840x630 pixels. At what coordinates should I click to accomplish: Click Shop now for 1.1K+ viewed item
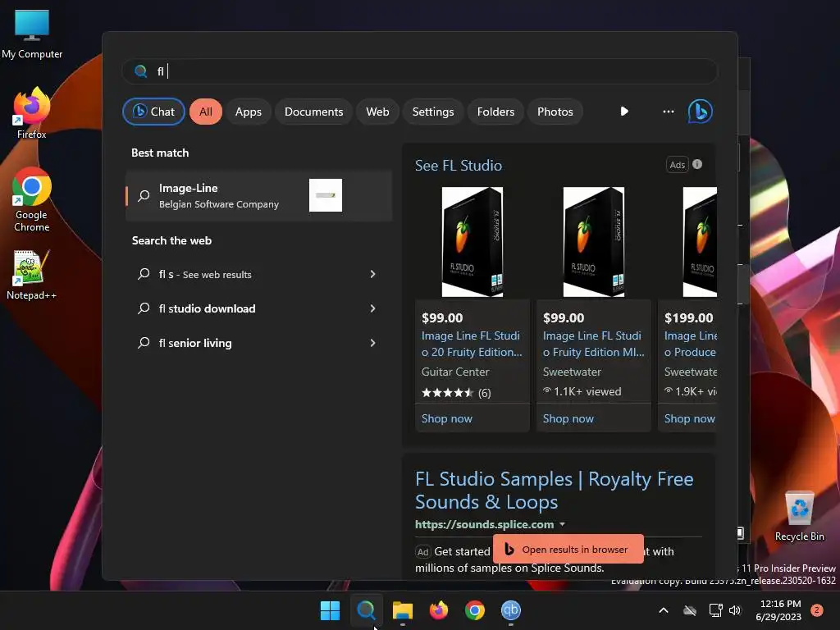[568, 418]
